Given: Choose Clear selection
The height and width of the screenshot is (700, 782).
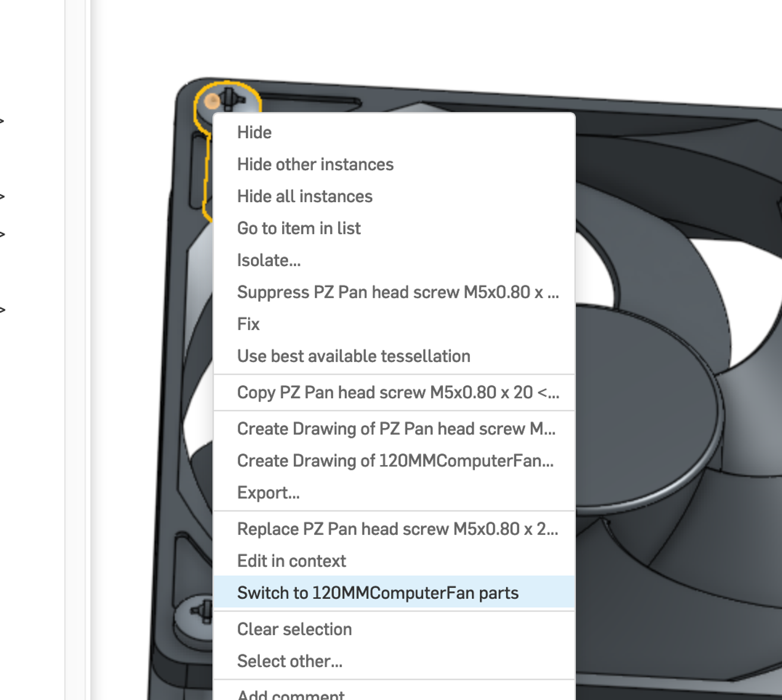Looking at the screenshot, I should [x=394, y=629].
